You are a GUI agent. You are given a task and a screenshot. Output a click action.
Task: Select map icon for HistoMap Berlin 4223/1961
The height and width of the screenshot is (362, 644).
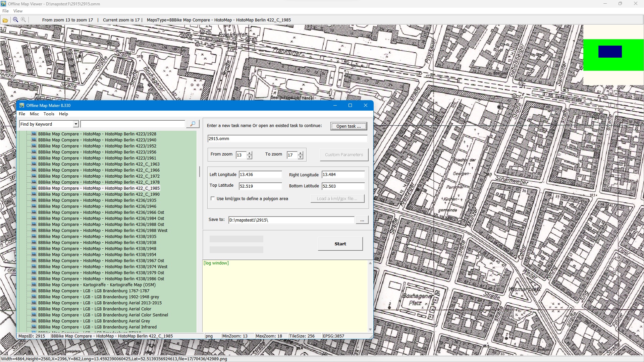click(34, 158)
